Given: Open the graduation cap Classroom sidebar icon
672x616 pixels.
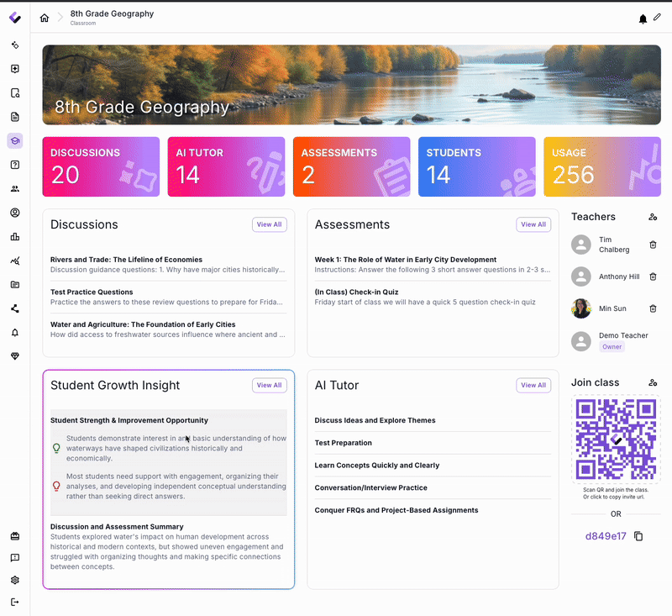Looking at the screenshot, I should 15,141.
